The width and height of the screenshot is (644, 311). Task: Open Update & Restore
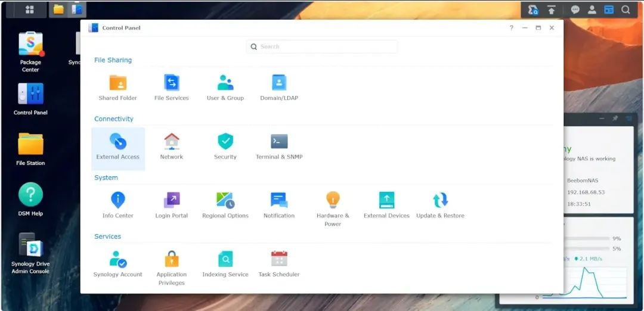tap(440, 205)
